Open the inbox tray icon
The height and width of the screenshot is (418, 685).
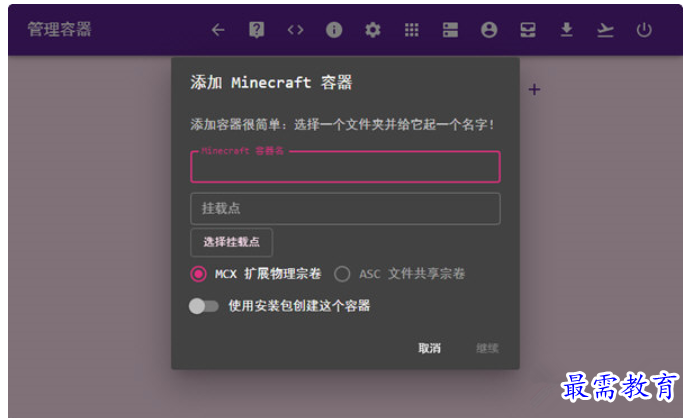click(528, 30)
